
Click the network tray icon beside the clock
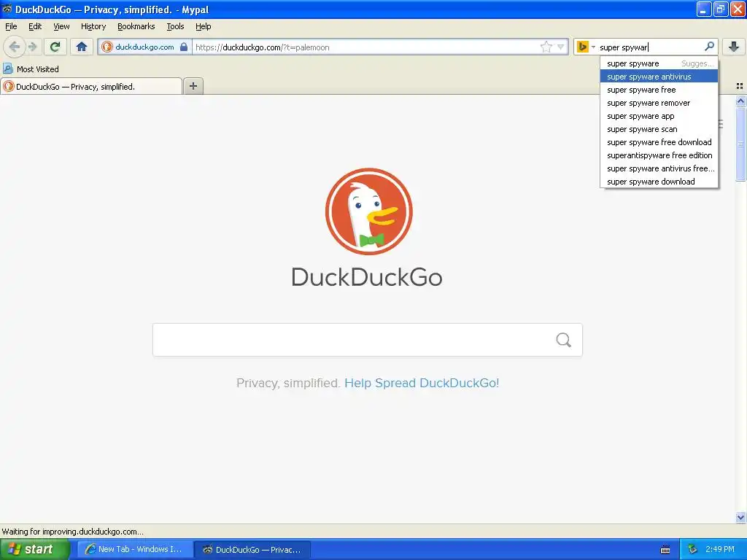click(692, 549)
